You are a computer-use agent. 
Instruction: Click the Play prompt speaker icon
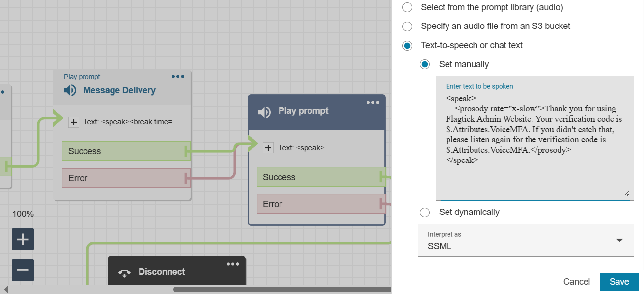(264, 112)
